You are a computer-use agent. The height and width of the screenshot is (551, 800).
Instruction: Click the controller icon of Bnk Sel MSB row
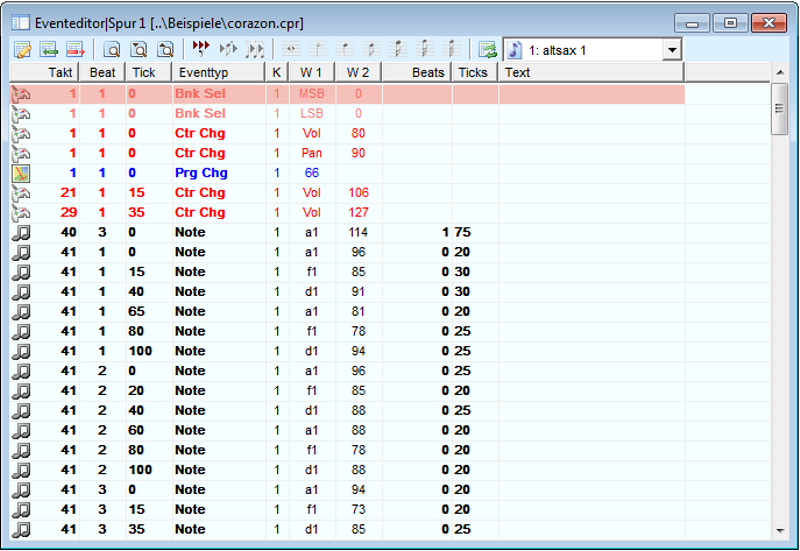pyautogui.click(x=21, y=94)
